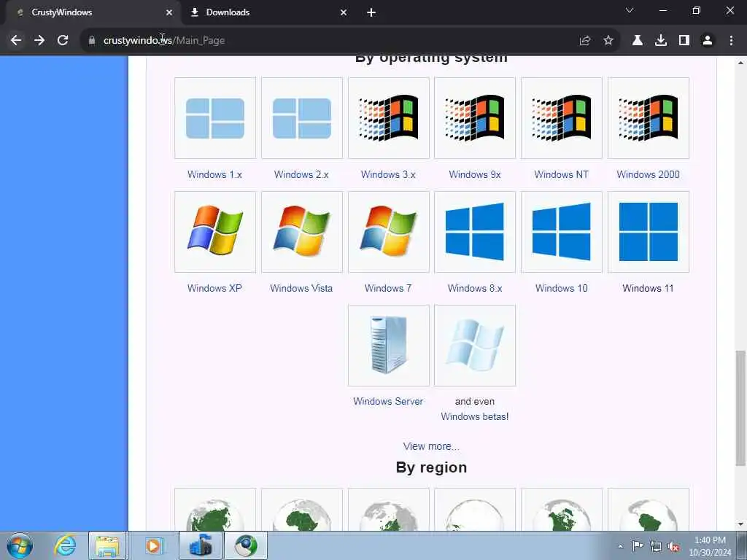The width and height of the screenshot is (747, 560).
Task: Open the browser three-dot menu
Action: point(731,41)
